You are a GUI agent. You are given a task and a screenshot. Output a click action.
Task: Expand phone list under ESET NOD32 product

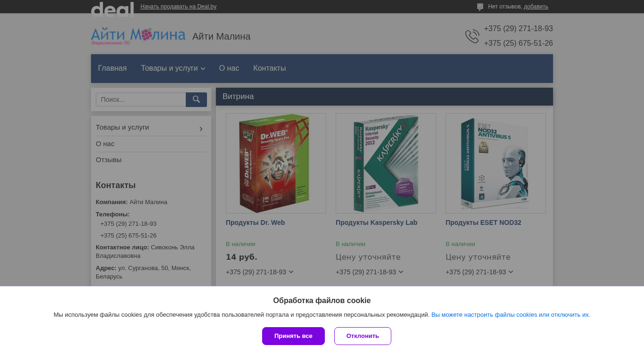point(511,272)
